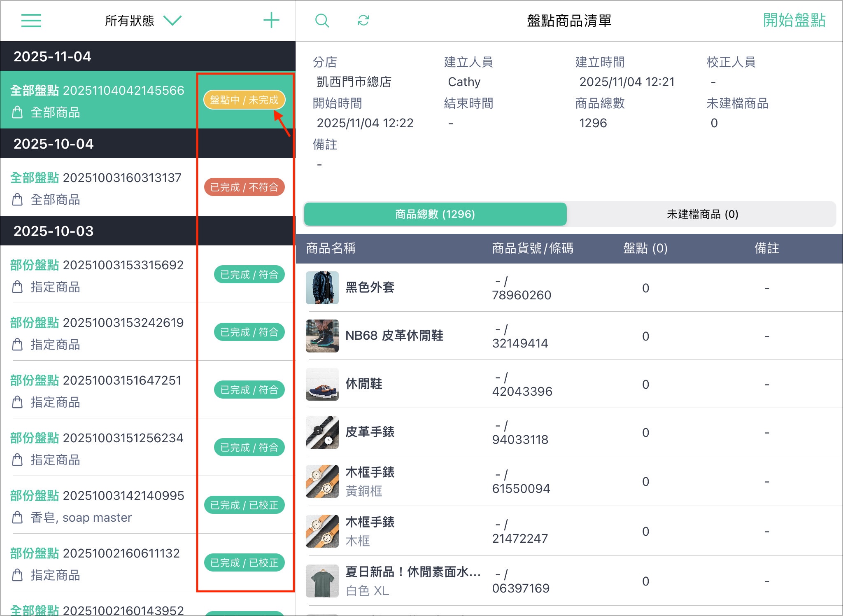Click barcode 42043396
The width and height of the screenshot is (843, 616).
tap(522, 392)
